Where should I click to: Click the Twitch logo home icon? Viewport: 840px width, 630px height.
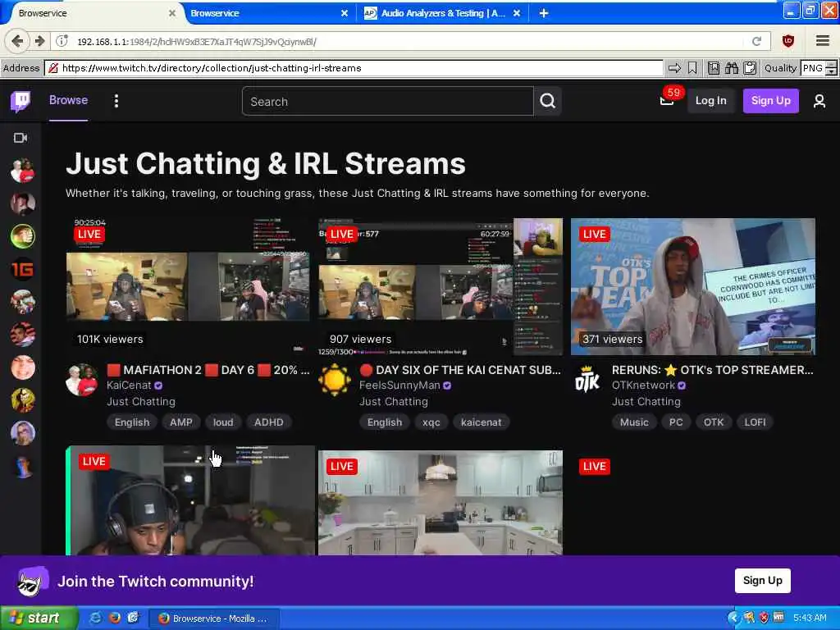pos(21,101)
